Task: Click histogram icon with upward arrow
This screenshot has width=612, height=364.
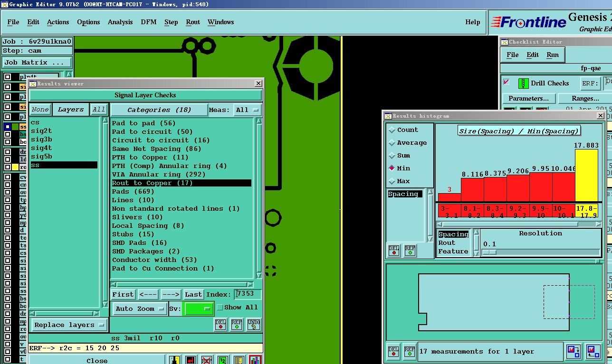Action: 593,352
